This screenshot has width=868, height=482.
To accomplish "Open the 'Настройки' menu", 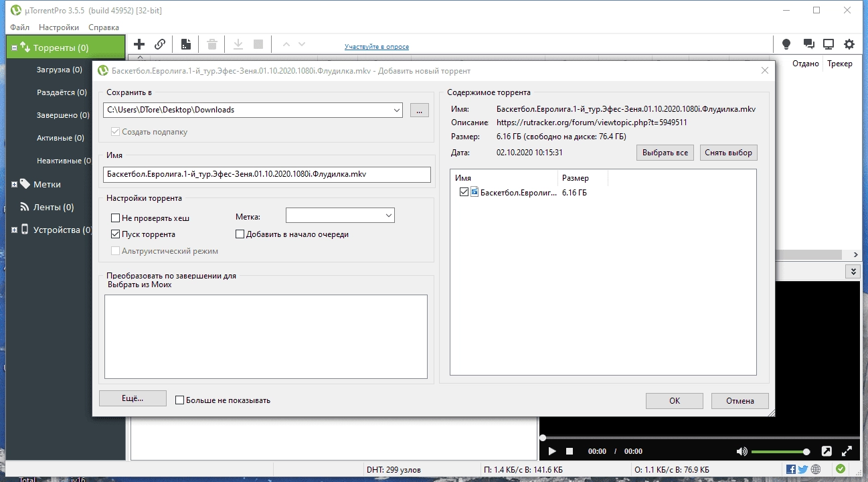I will (x=58, y=27).
